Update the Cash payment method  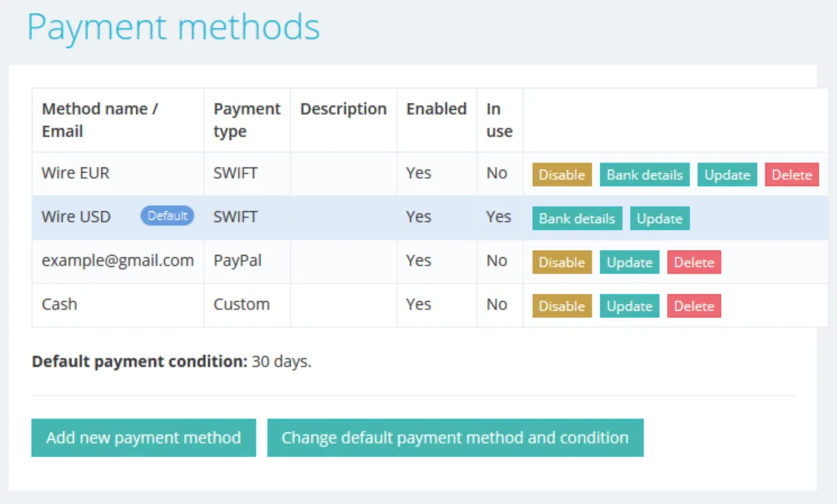[629, 306]
